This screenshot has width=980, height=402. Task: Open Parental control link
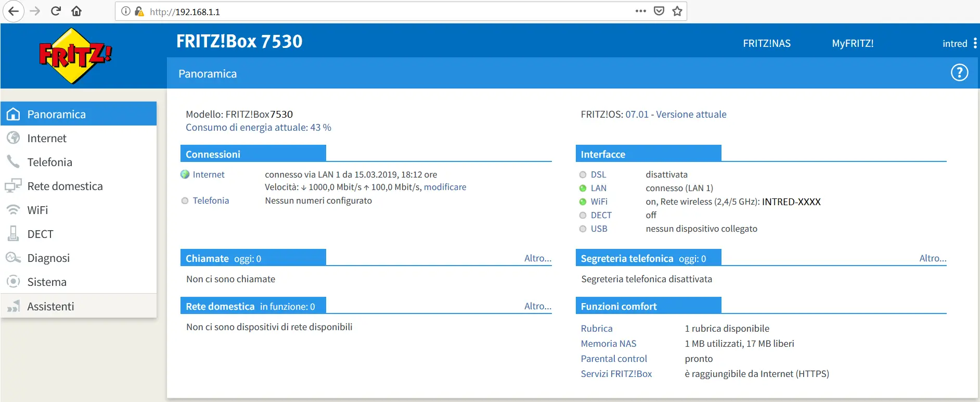614,359
